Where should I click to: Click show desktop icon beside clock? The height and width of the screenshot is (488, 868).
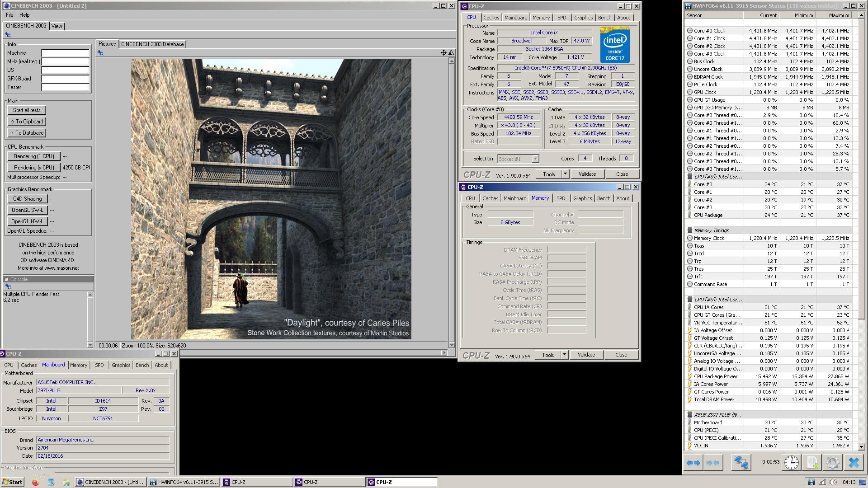[863, 482]
